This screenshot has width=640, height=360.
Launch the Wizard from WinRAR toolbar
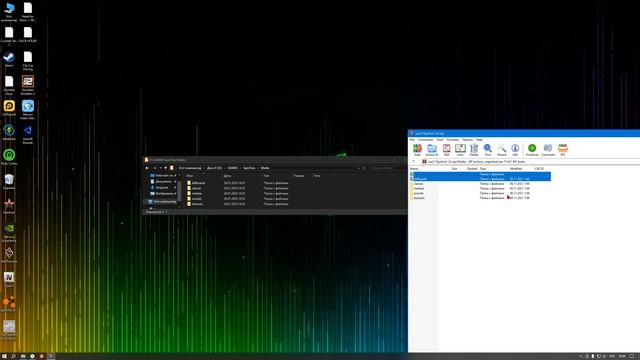click(502, 150)
